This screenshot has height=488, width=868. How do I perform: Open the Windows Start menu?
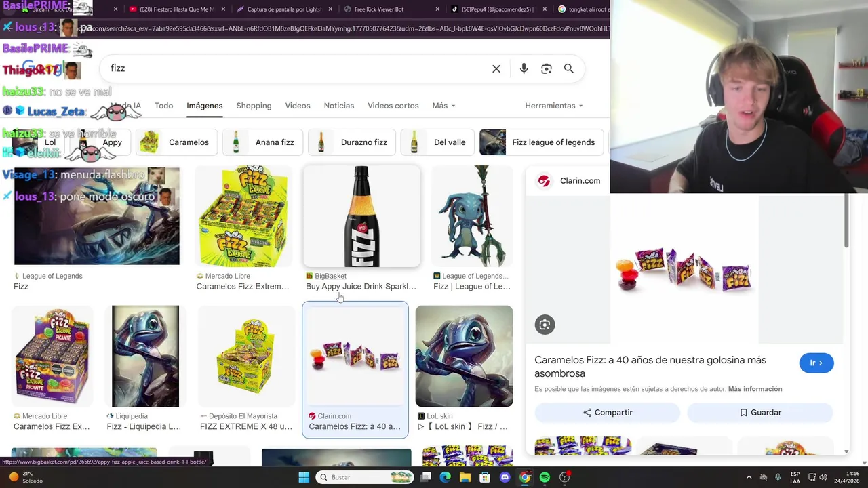click(x=304, y=477)
